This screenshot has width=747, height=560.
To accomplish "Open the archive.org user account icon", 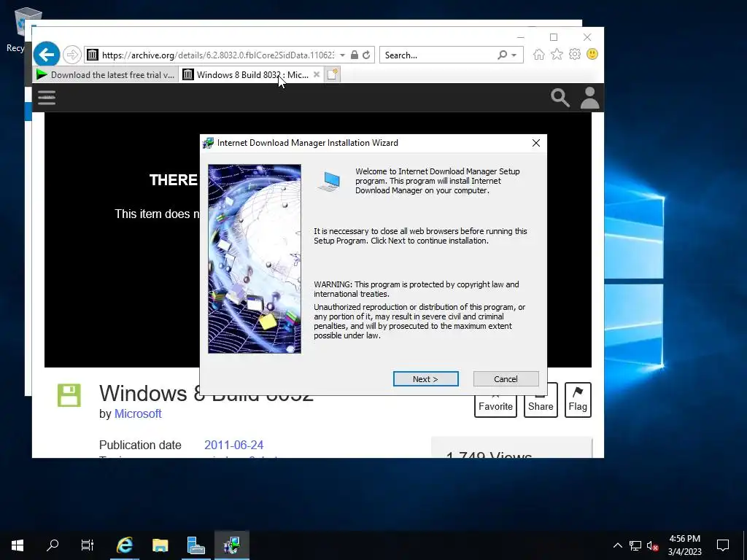I will click(x=589, y=98).
